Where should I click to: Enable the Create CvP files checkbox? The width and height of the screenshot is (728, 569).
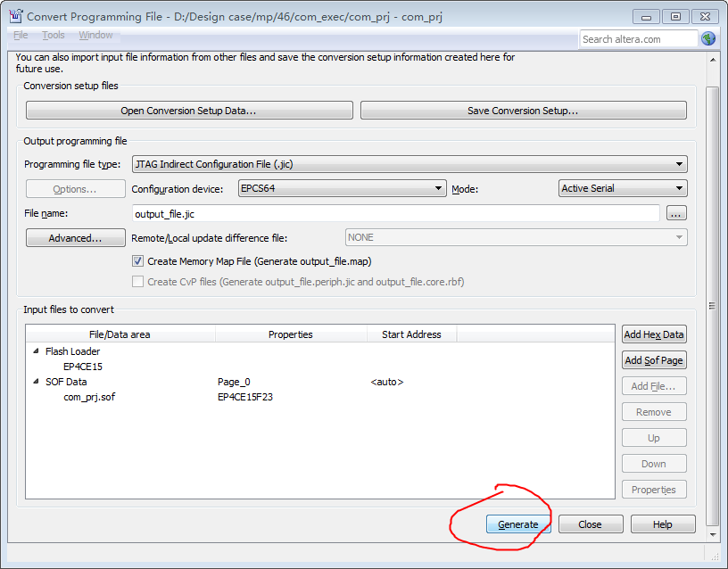[x=137, y=281]
